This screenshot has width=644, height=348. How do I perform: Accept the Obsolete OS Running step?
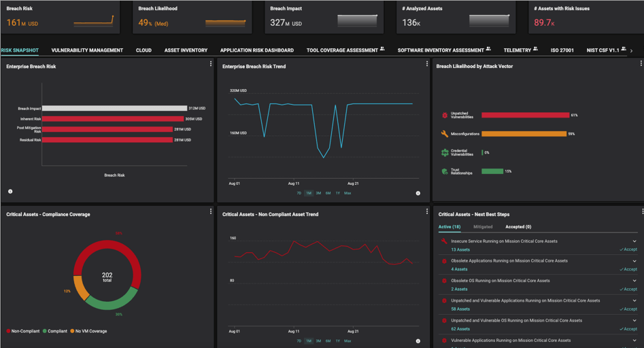click(628, 290)
